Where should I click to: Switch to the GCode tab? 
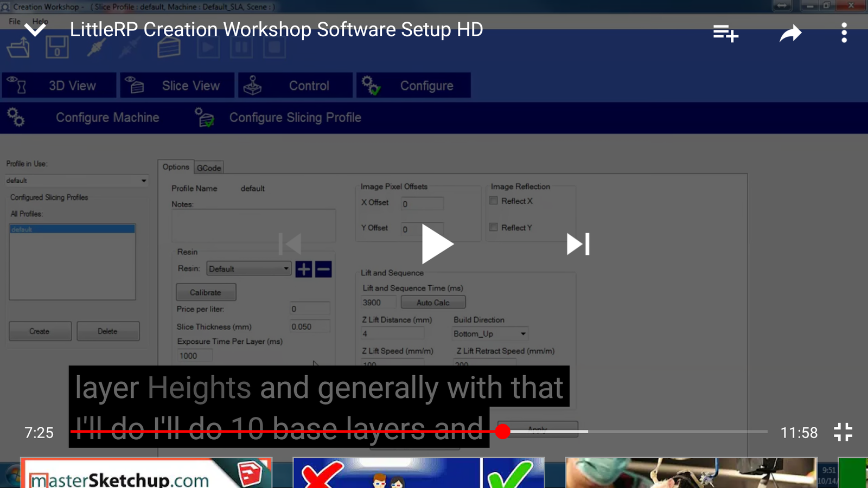pos(209,168)
